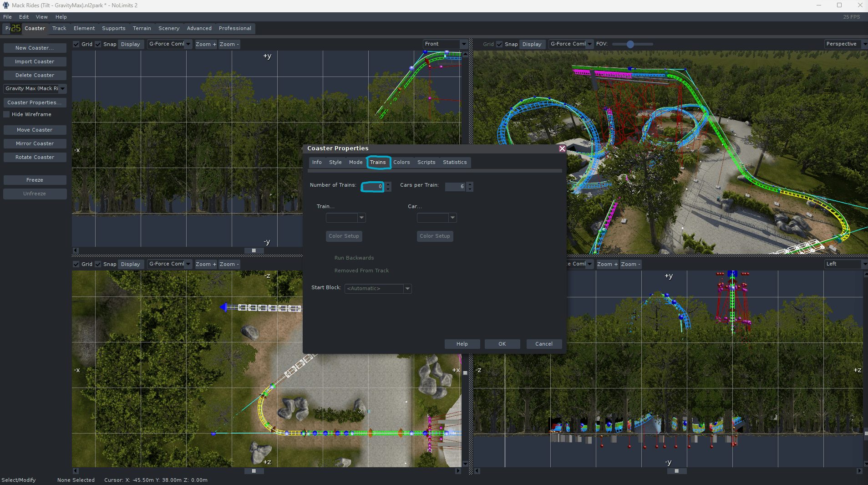Toggle Snap checkbox in the bottom-left viewport
Image resolution: width=868 pixels, height=485 pixels.
[x=98, y=264]
